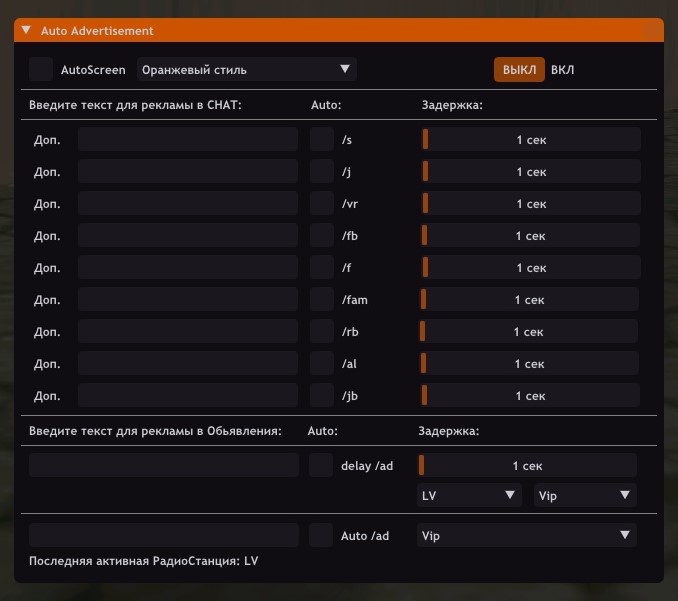Toggle the /jb auto checkbox
Image resolution: width=678 pixels, height=601 pixels.
(x=322, y=396)
